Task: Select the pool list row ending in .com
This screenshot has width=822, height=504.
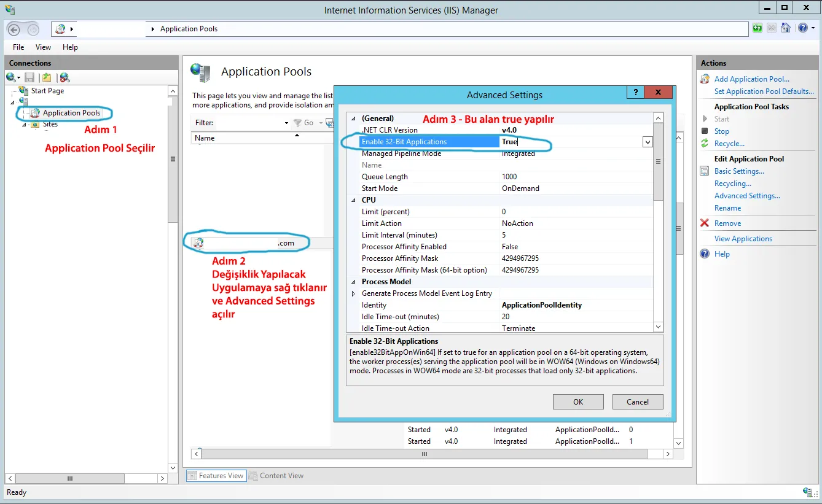Action: [x=262, y=243]
